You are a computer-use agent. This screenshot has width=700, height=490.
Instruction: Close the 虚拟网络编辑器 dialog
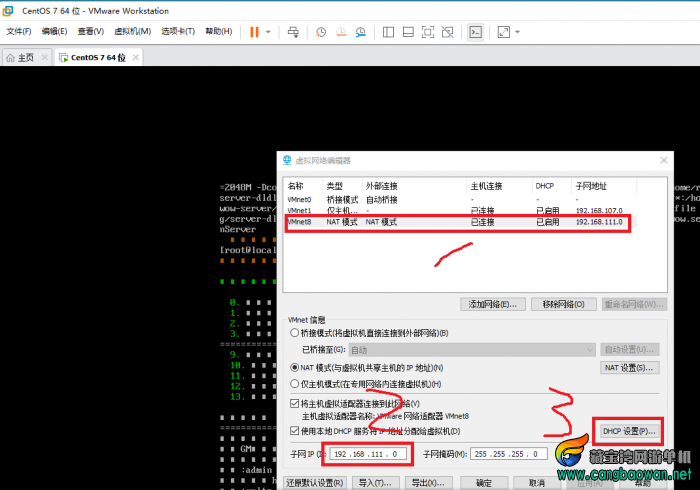click(x=664, y=160)
